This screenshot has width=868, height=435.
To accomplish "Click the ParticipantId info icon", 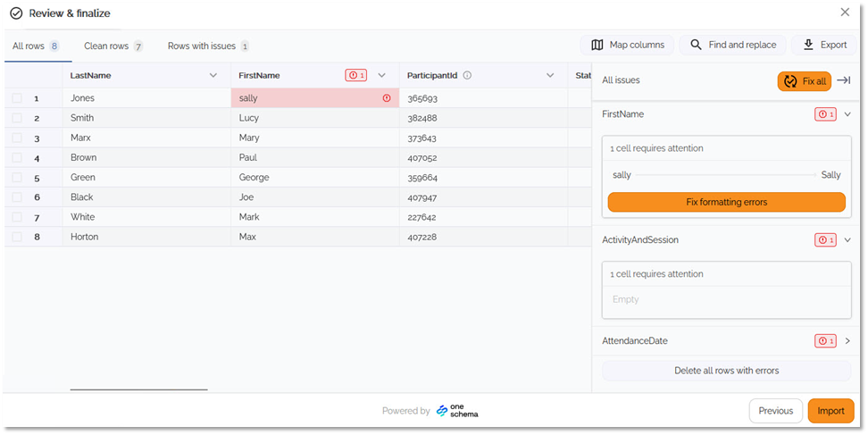I will (x=467, y=76).
